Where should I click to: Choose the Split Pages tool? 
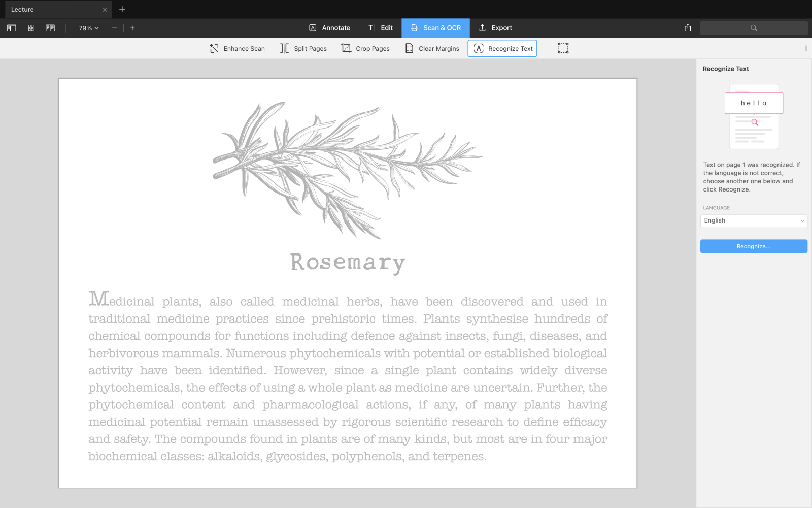[303, 49]
